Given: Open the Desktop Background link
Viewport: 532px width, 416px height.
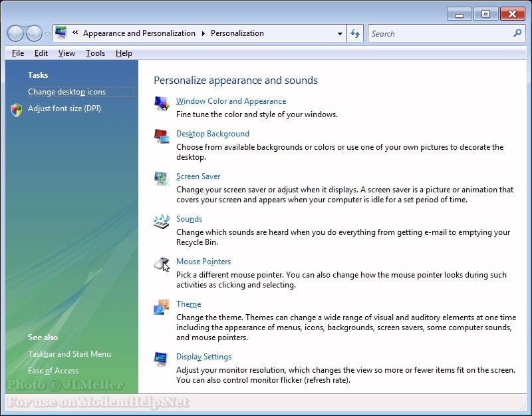Looking at the screenshot, I should [x=213, y=134].
